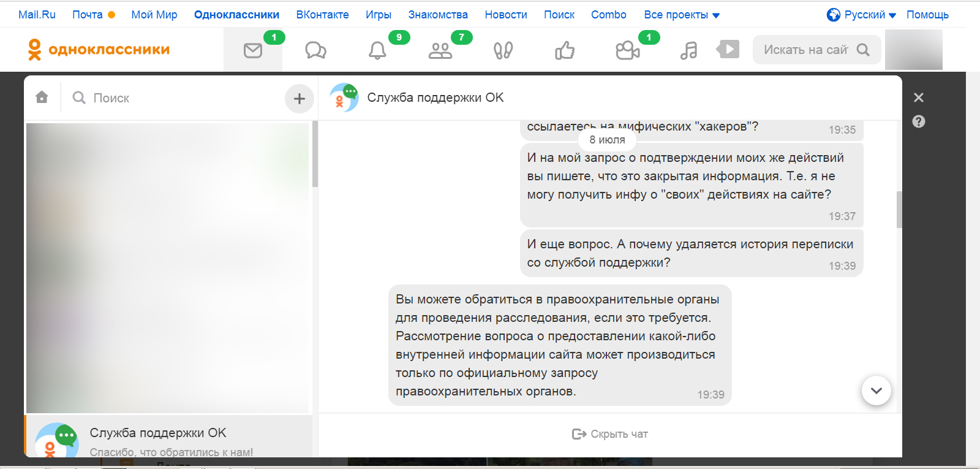Open the friends icon with badge 7
980x469 pixels.
(x=440, y=50)
